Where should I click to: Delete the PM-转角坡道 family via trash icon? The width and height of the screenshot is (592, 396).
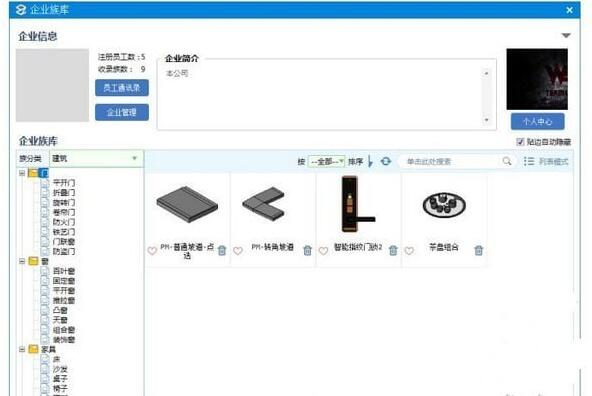pos(308,250)
